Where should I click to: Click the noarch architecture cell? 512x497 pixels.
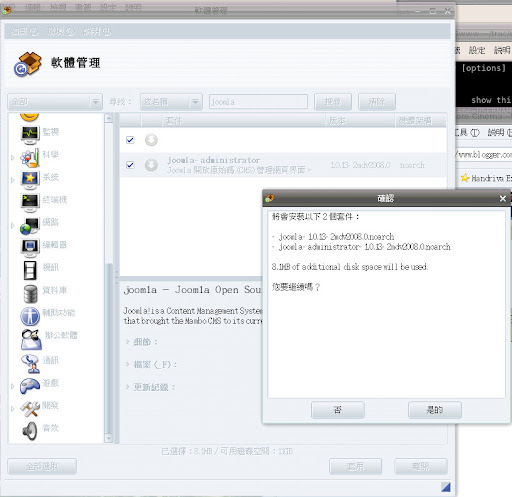point(412,165)
